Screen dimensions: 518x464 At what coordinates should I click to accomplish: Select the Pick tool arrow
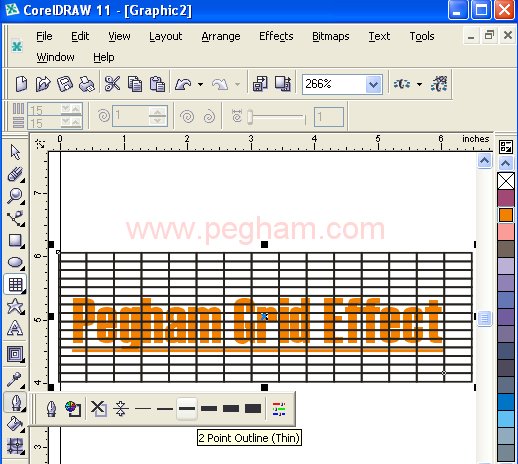point(15,152)
